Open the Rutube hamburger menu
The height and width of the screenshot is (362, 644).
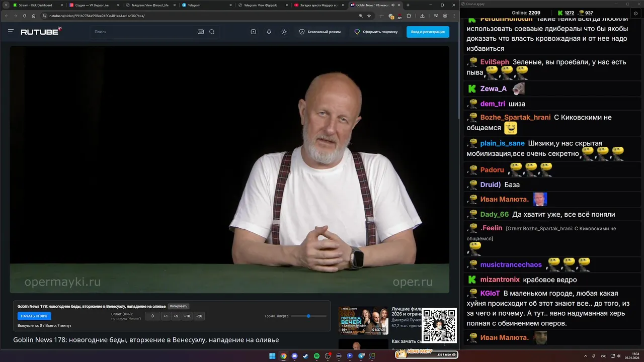pyautogui.click(x=11, y=32)
